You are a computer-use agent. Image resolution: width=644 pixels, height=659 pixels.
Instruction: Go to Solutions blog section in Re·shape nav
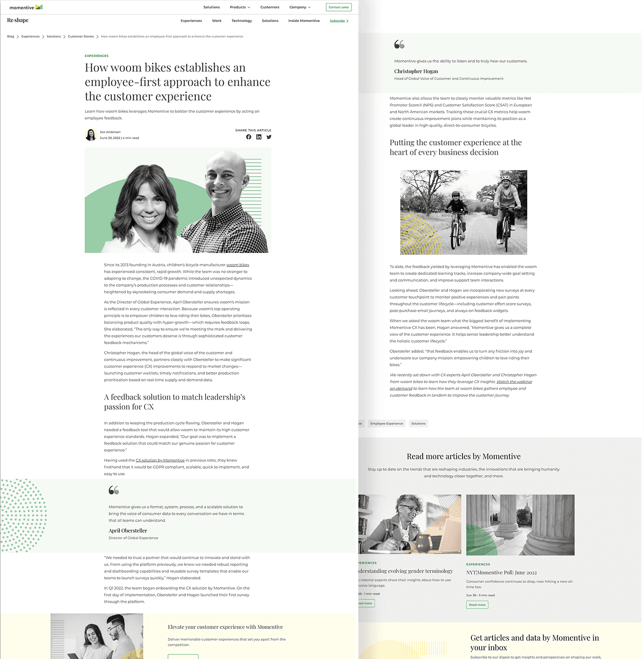click(x=270, y=21)
